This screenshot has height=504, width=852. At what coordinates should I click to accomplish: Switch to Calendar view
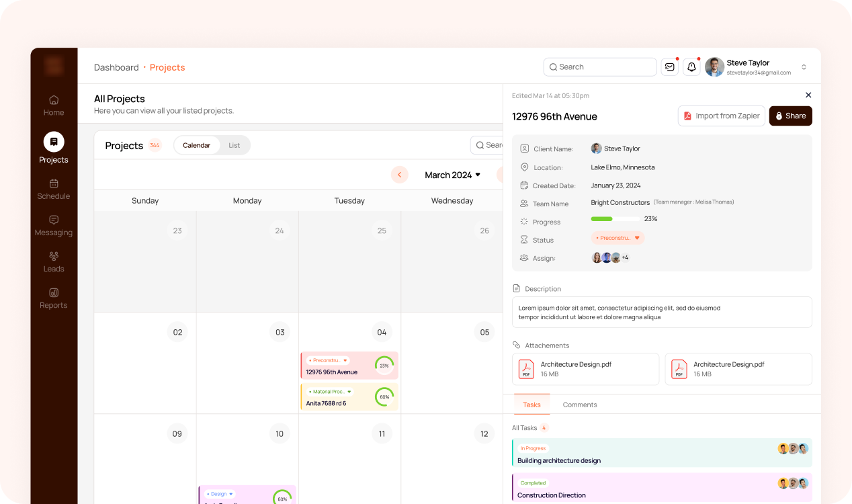(x=197, y=145)
